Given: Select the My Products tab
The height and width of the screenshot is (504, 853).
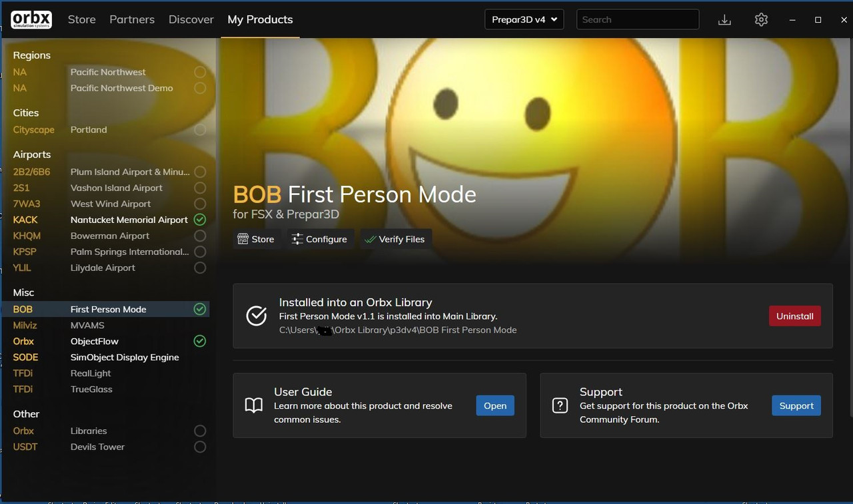Looking at the screenshot, I should click(260, 19).
